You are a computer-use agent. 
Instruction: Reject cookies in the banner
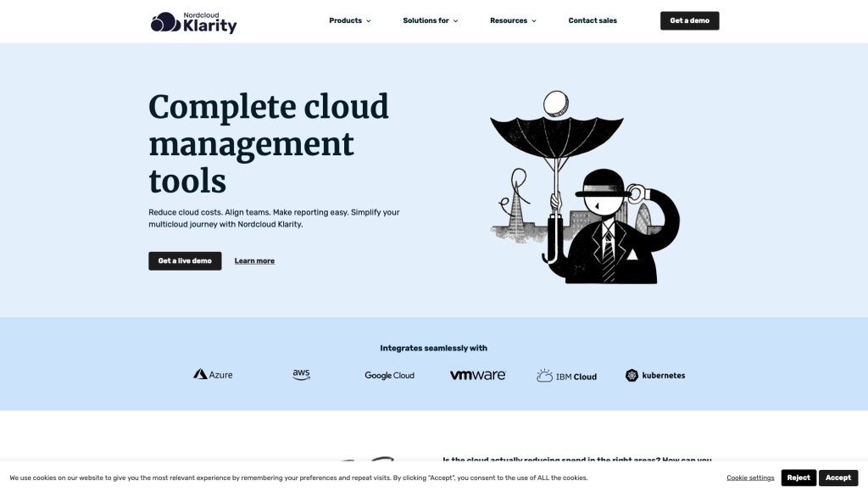tap(798, 478)
